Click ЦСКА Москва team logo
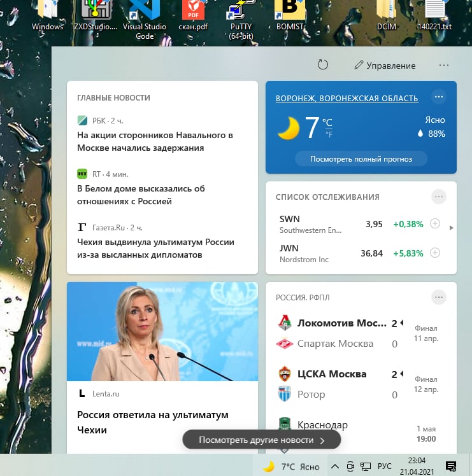Viewport: 472px width, 476px height. [x=285, y=374]
